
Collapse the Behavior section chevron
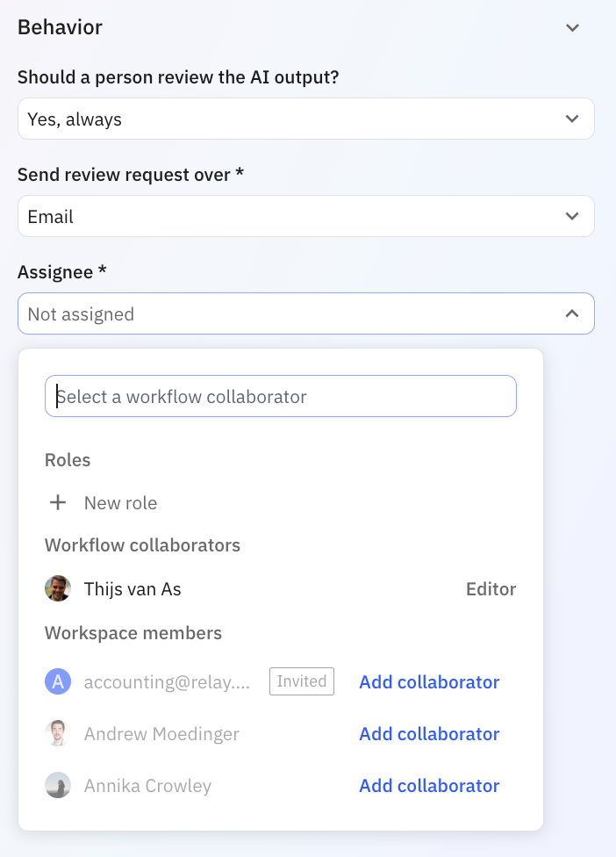click(572, 27)
